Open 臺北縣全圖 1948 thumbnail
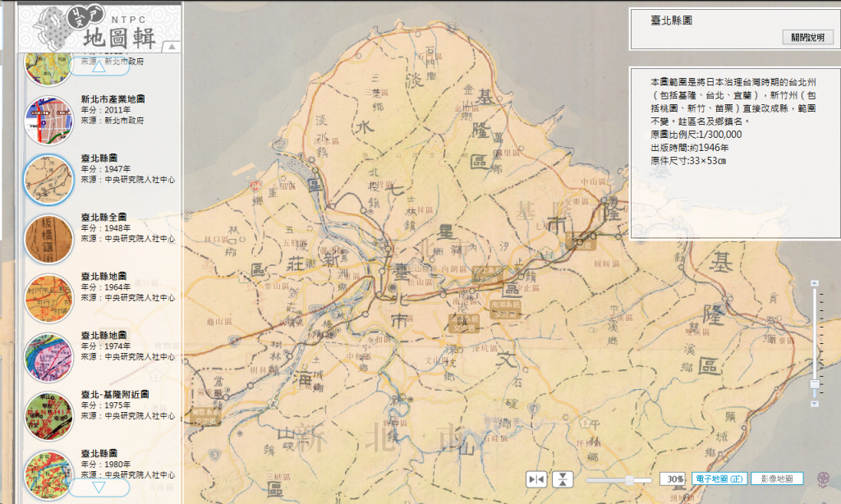 (48, 239)
